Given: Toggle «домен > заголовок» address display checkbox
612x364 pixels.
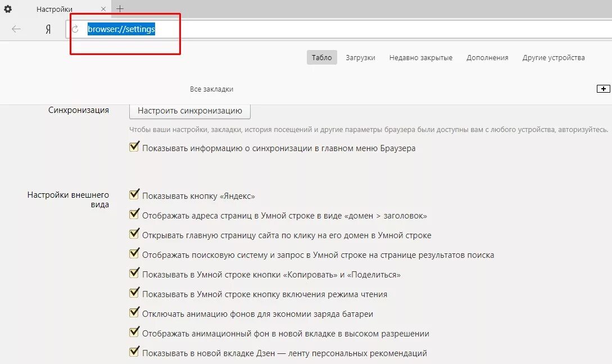Looking at the screenshot, I should tap(134, 214).
